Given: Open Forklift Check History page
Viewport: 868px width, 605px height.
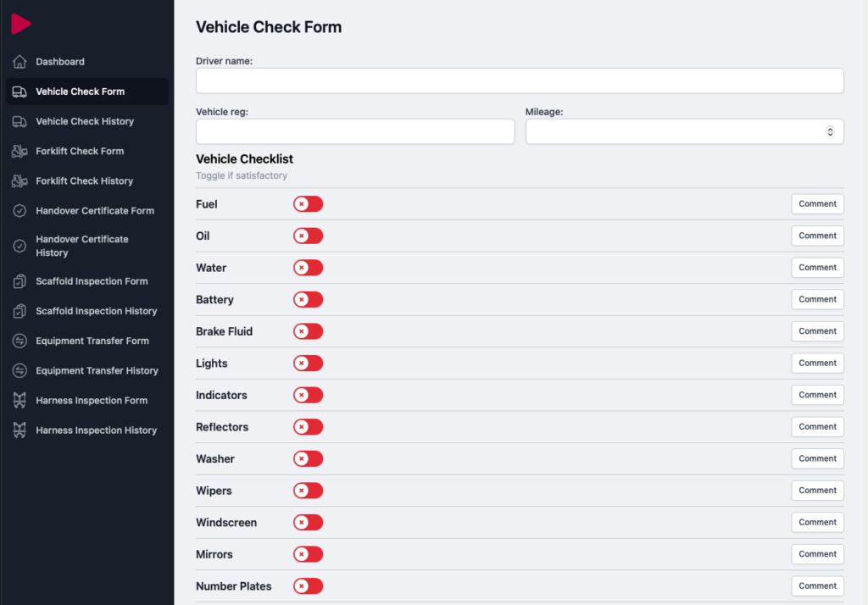Looking at the screenshot, I should [84, 180].
